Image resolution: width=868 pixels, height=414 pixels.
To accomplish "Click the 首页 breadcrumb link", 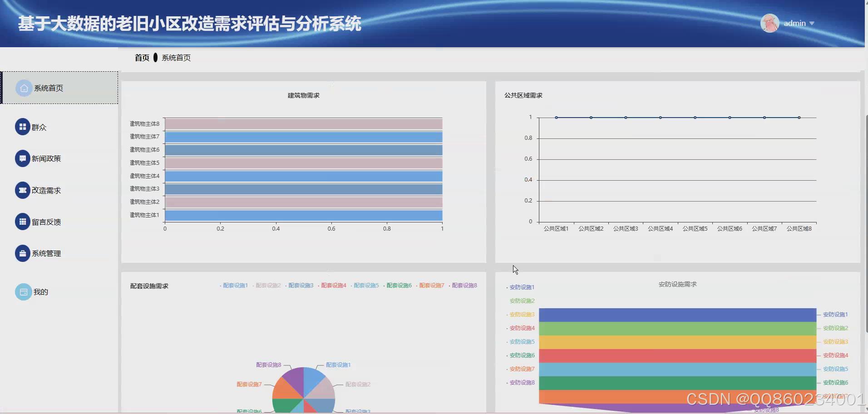I will (x=142, y=58).
